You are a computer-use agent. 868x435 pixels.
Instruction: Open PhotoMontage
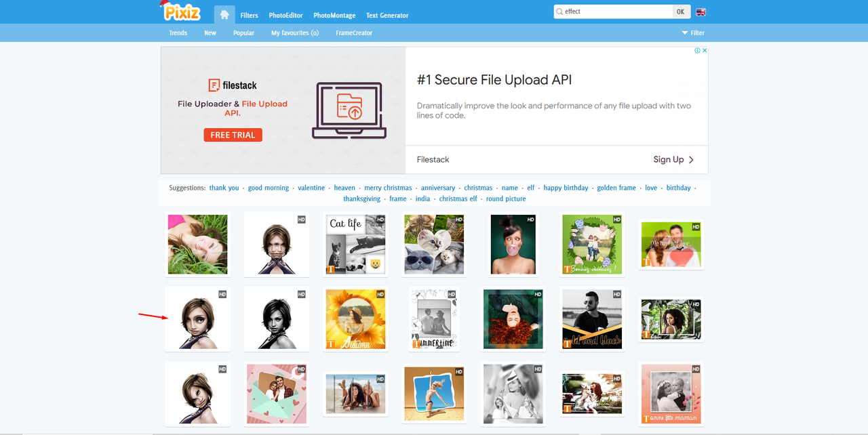(x=335, y=15)
